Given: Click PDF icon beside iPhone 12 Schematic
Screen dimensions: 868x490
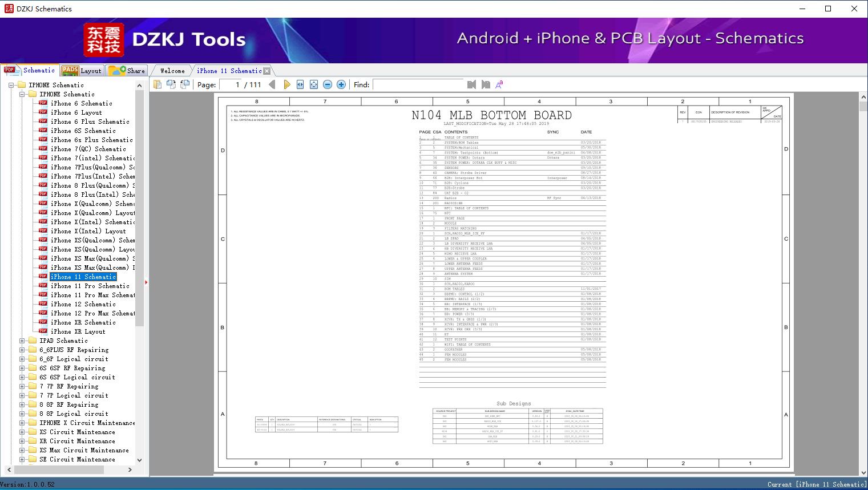Looking at the screenshot, I should (x=43, y=304).
